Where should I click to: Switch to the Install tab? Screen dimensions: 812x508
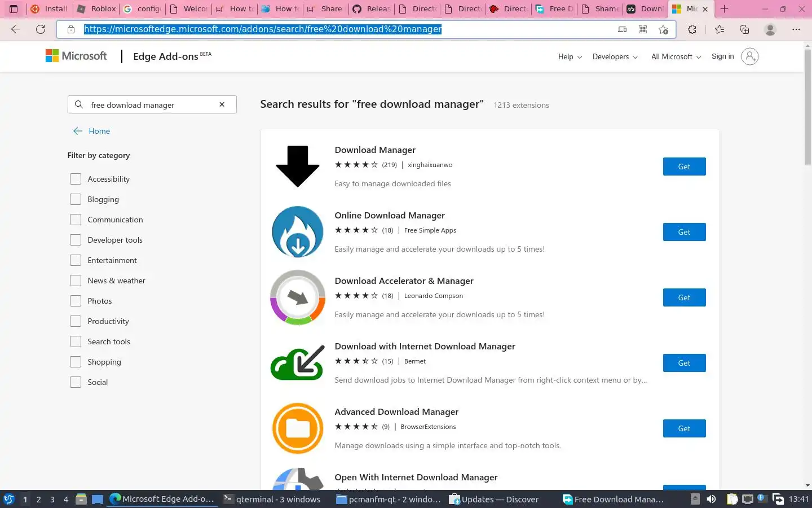pyautogui.click(x=50, y=9)
